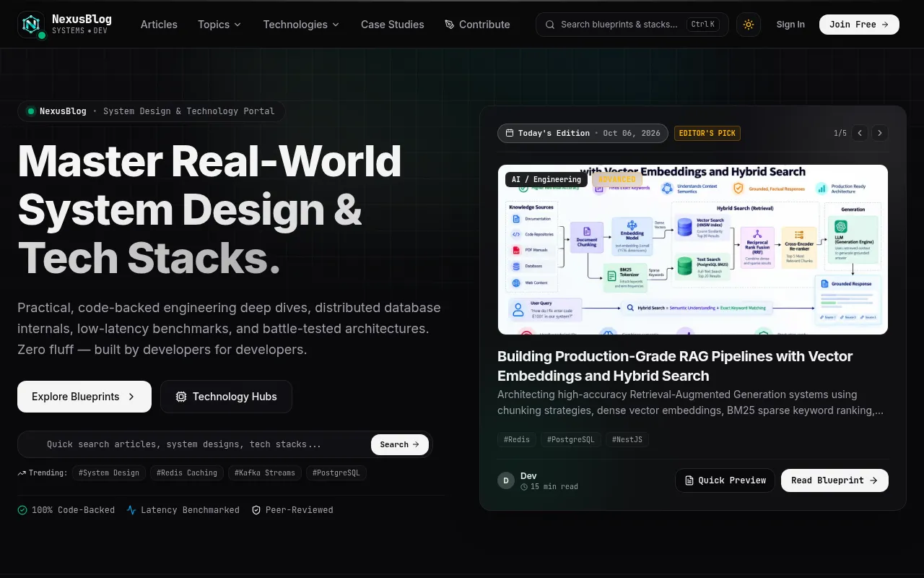Toggle the light/dark theme sun icon
Image resolution: width=924 pixels, height=578 pixels.
point(749,25)
